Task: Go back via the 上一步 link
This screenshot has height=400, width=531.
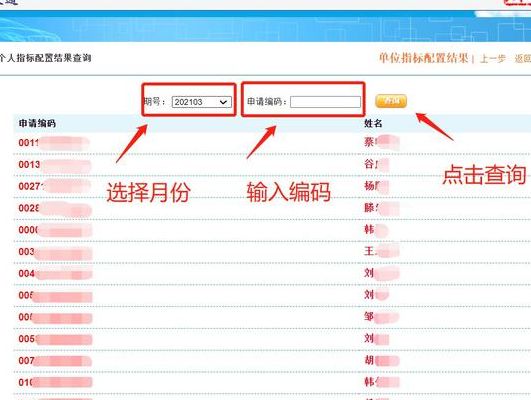Action: tap(493, 59)
